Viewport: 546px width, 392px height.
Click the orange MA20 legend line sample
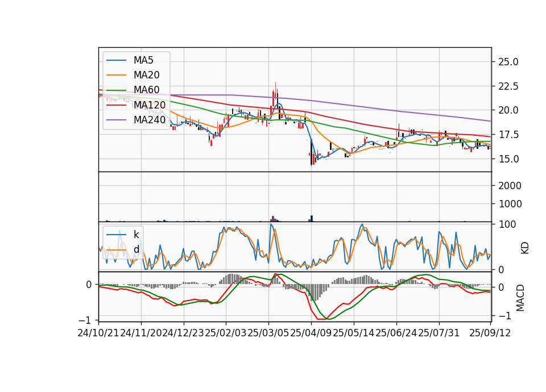tap(116, 75)
